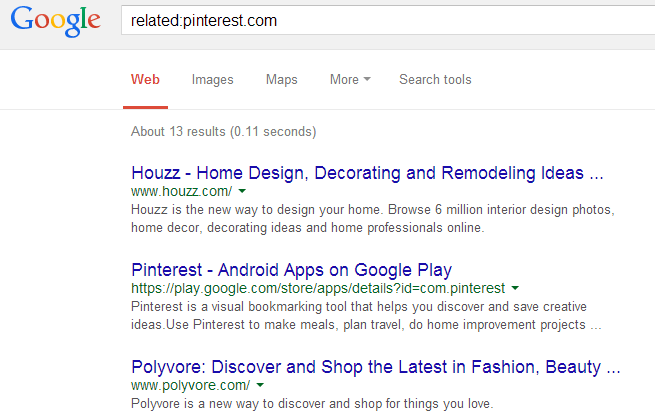Open the Houzz Home Design result title

[x=367, y=172]
